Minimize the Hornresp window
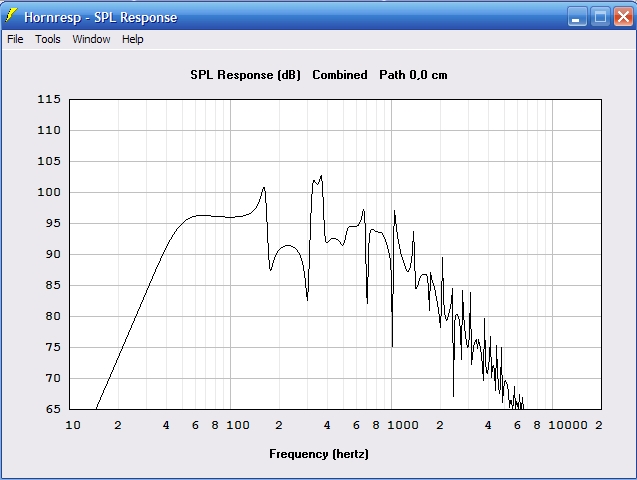 (577, 17)
